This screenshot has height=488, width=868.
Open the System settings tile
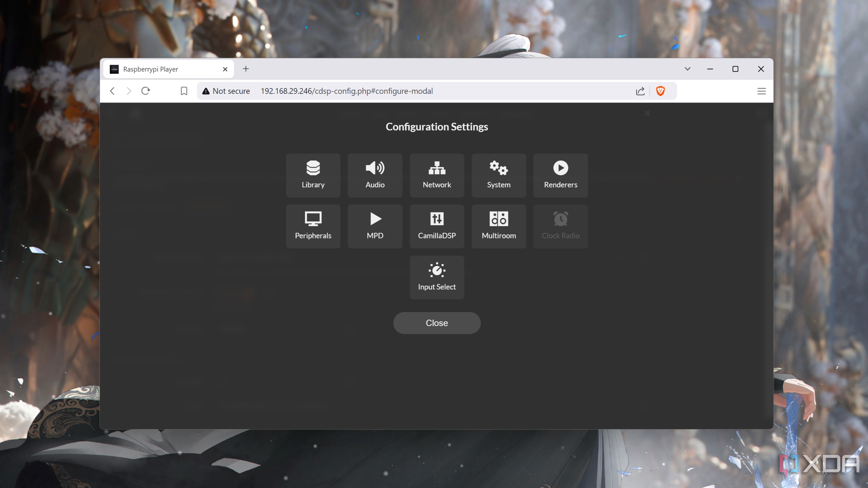point(499,175)
